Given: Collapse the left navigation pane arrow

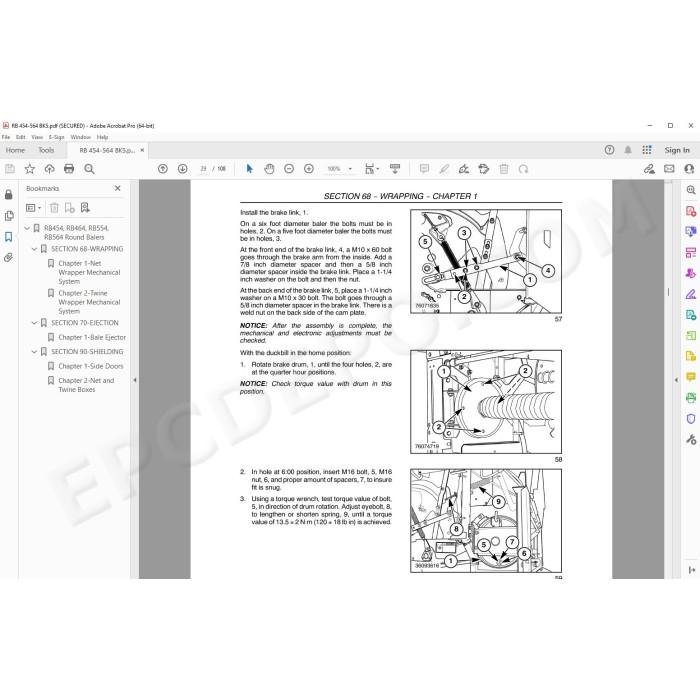Looking at the screenshot, I should click(135, 380).
